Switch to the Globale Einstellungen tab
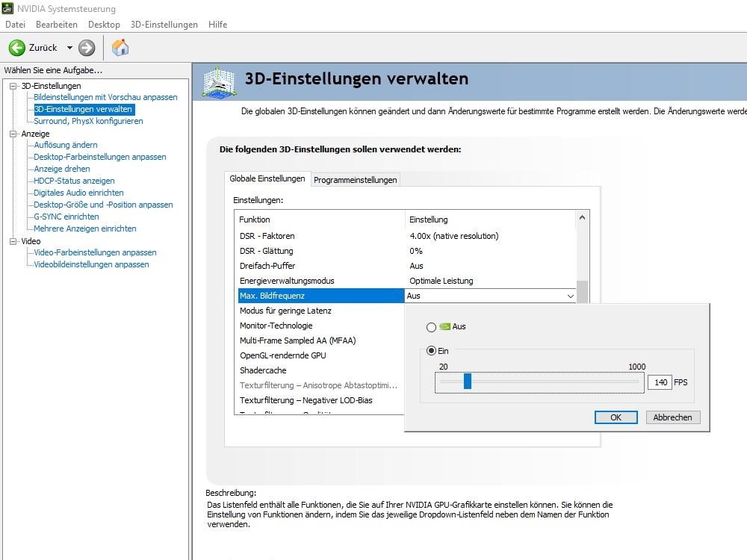The height and width of the screenshot is (560, 747). coord(267,178)
